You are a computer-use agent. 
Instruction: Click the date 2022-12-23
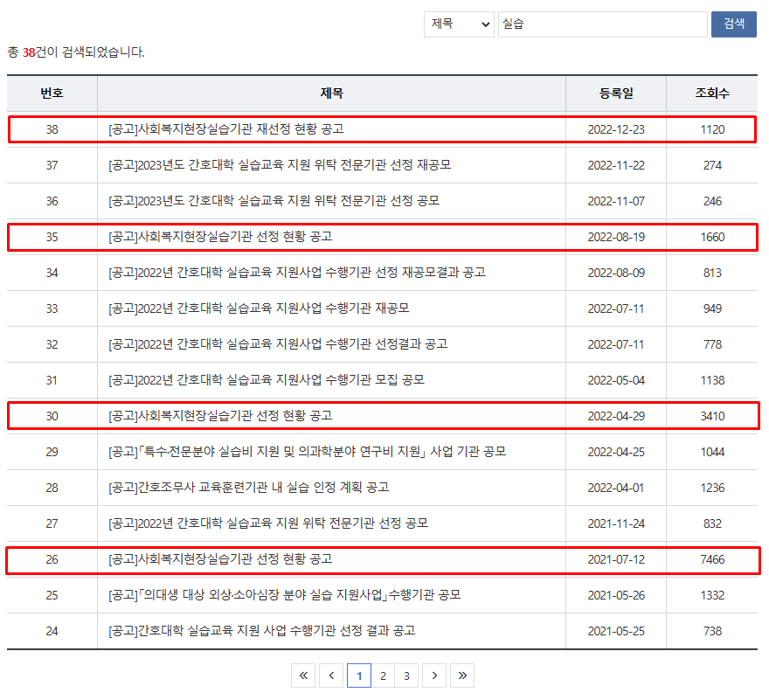click(616, 129)
